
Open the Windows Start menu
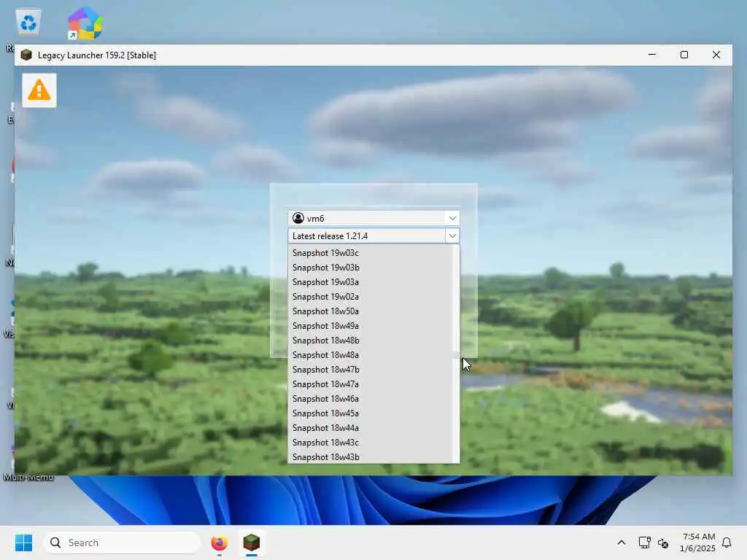click(x=23, y=542)
